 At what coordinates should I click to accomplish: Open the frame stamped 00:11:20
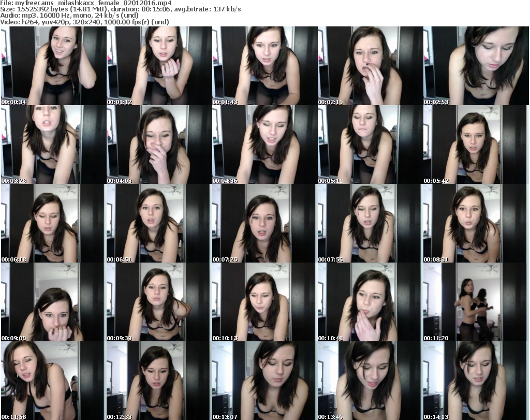[x=476, y=302]
